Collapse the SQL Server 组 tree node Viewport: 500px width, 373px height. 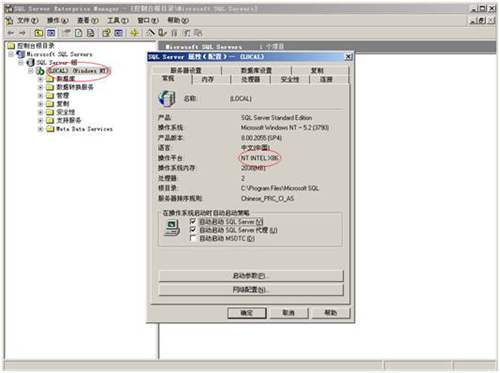coord(21,62)
